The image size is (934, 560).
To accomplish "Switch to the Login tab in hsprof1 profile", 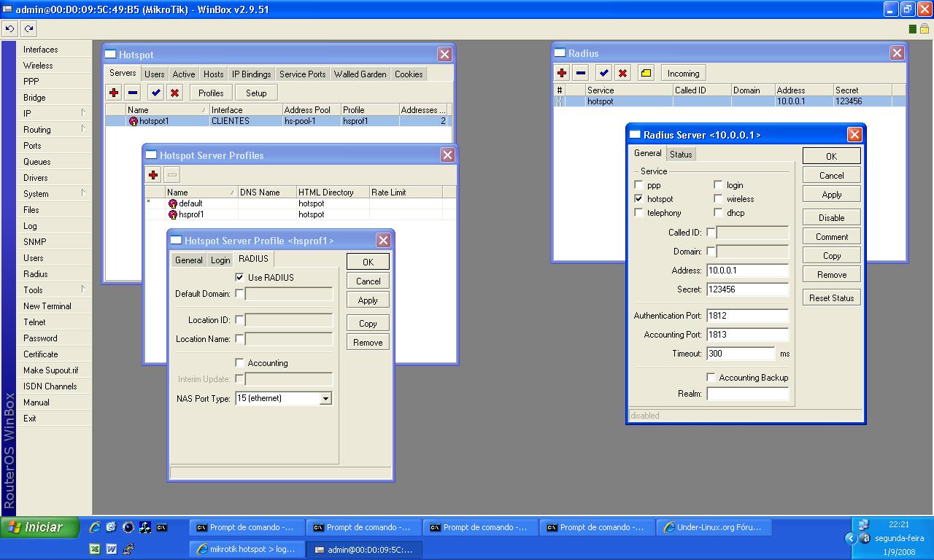I will pyautogui.click(x=220, y=260).
